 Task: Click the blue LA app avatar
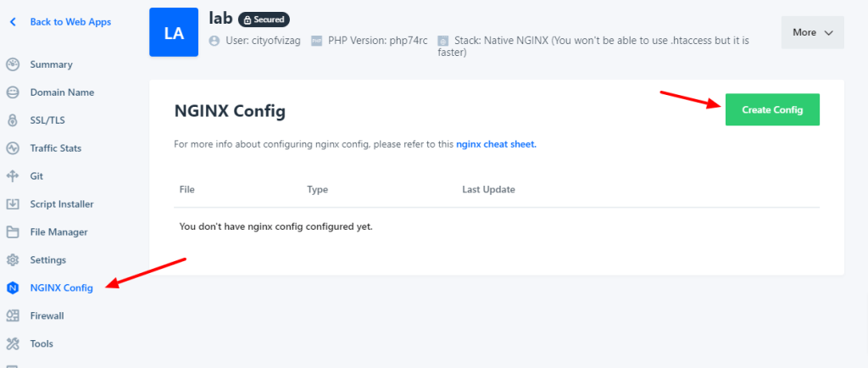point(174,33)
